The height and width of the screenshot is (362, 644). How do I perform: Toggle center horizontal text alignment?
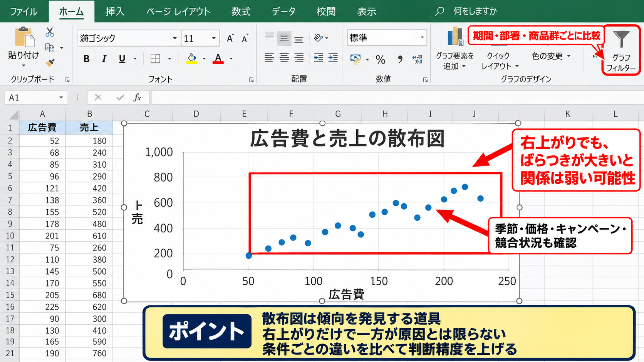pos(284,58)
